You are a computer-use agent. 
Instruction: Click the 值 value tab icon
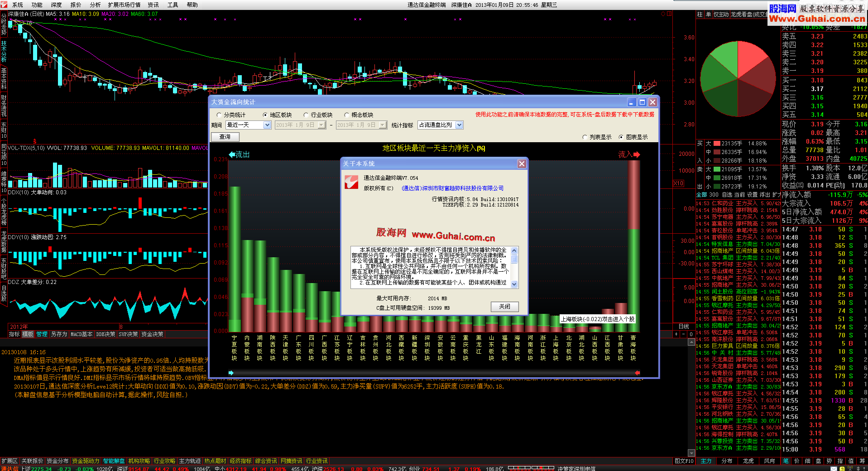pyautogui.click(x=851, y=461)
